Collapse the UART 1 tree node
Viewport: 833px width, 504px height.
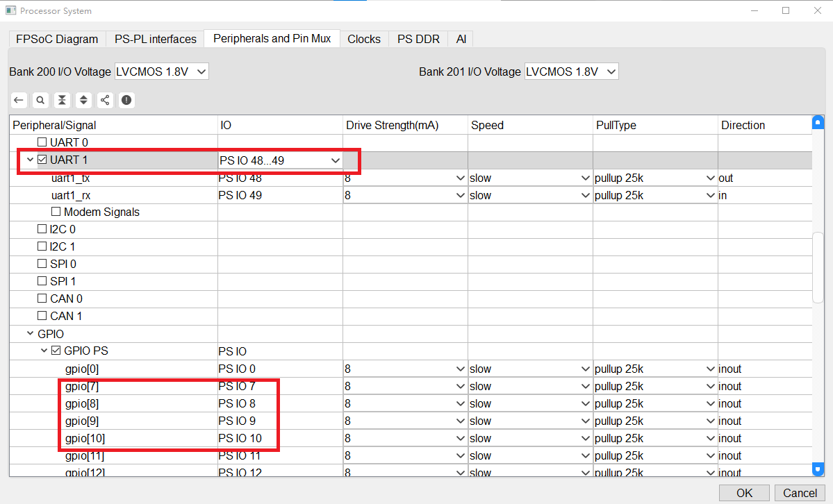click(31, 160)
